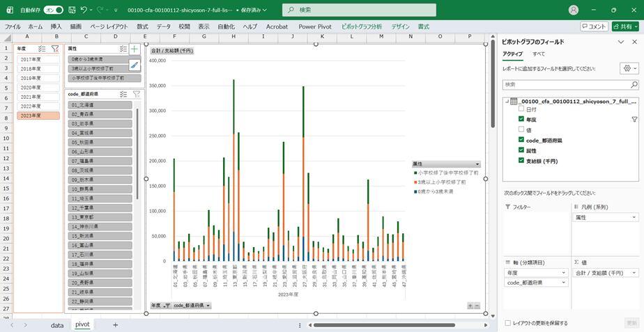Toggle multi-select on 属性 slicer
This screenshot has height=332, width=644.
tap(121, 49)
